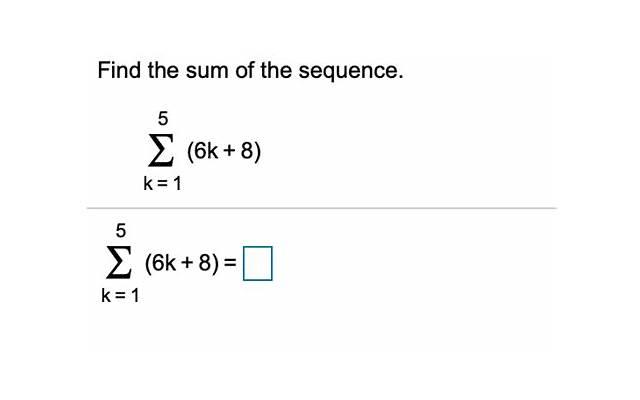Click the 8 in the top expression
The height and width of the screenshot is (400, 640).
coord(247,151)
